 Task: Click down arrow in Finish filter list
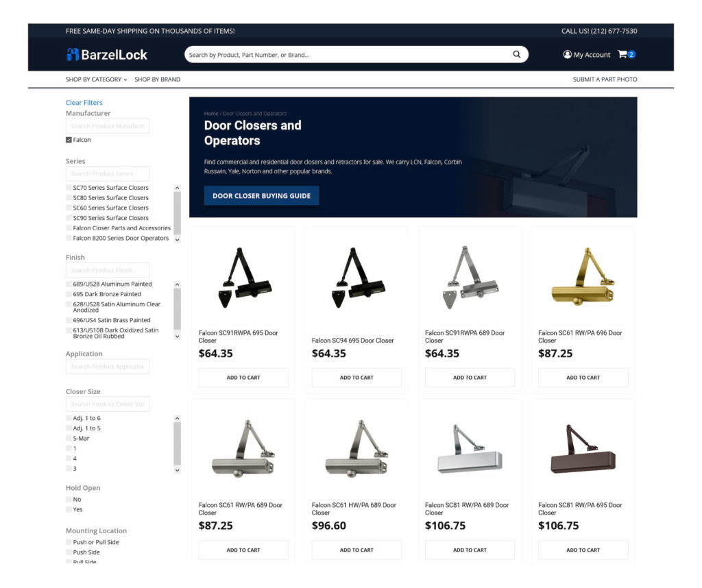(x=178, y=336)
